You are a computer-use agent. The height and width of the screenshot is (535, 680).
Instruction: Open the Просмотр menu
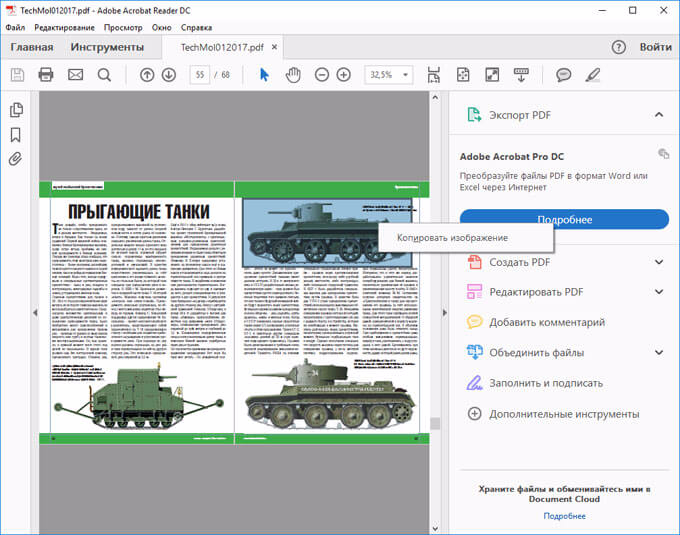click(x=123, y=27)
